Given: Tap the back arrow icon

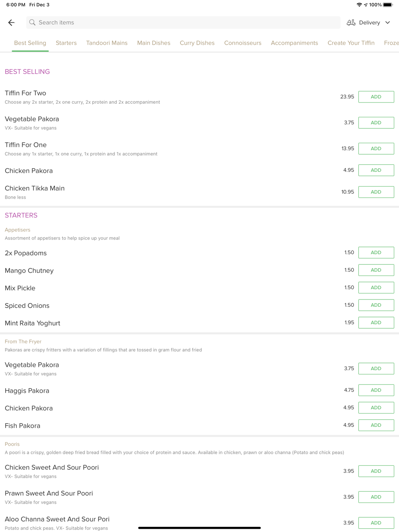Looking at the screenshot, I should click(x=11, y=23).
